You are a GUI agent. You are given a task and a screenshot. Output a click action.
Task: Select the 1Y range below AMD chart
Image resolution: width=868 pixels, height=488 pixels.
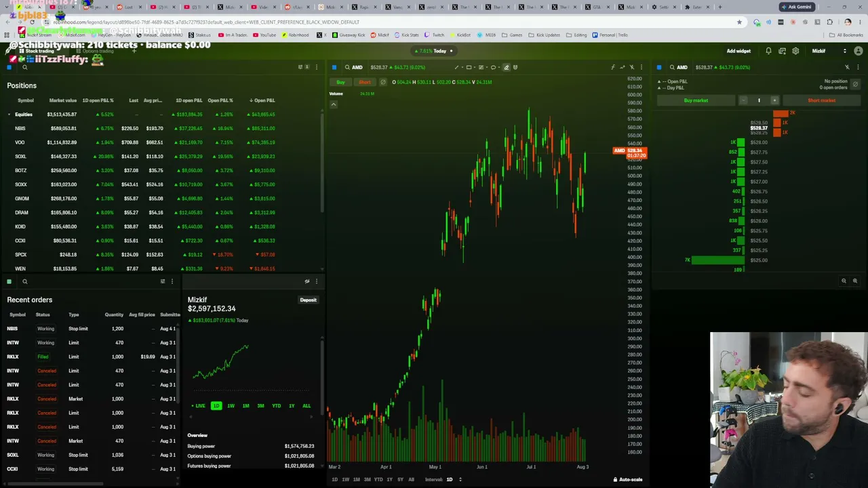click(389, 479)
